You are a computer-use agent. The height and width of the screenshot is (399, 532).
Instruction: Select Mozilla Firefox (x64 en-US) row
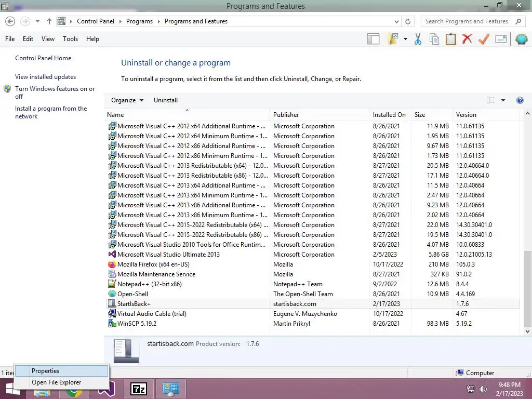[x=312, y=264]
